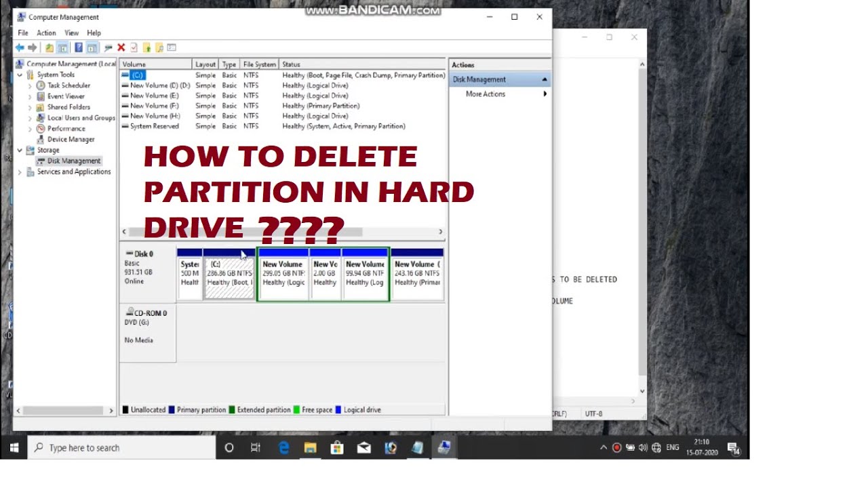Collapse the System Tools tree node

pyautogui.click(x=20, y=75)
